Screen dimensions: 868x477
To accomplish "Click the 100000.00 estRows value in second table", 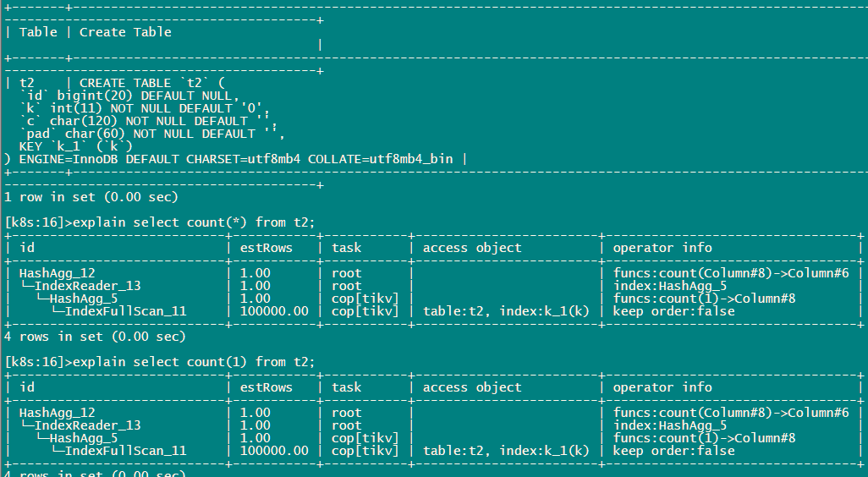I will (x=274, y=451).
